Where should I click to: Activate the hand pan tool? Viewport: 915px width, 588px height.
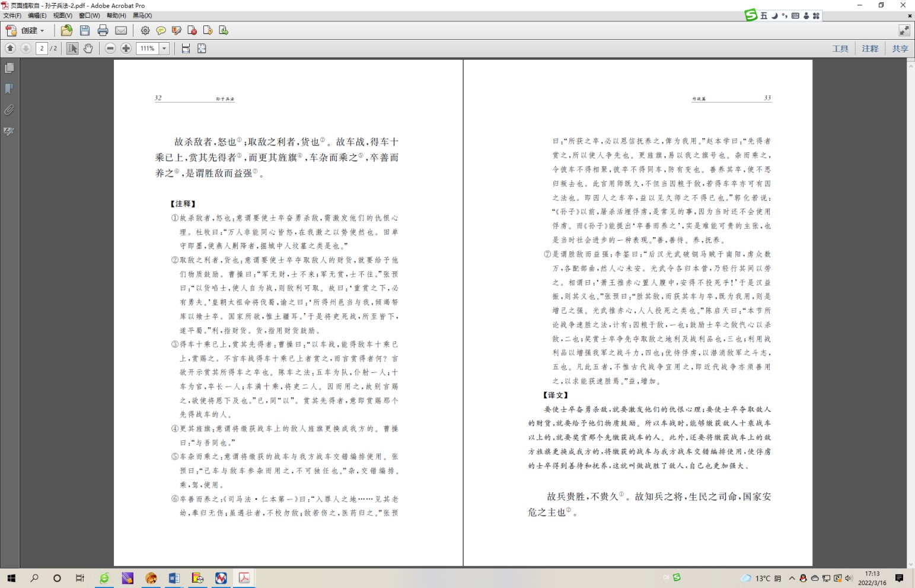[88, 48]
